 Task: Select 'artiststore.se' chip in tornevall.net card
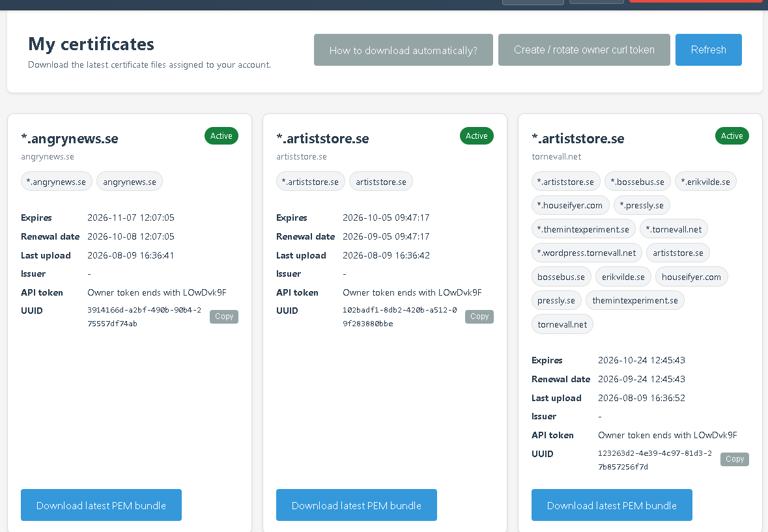(678, 253)
